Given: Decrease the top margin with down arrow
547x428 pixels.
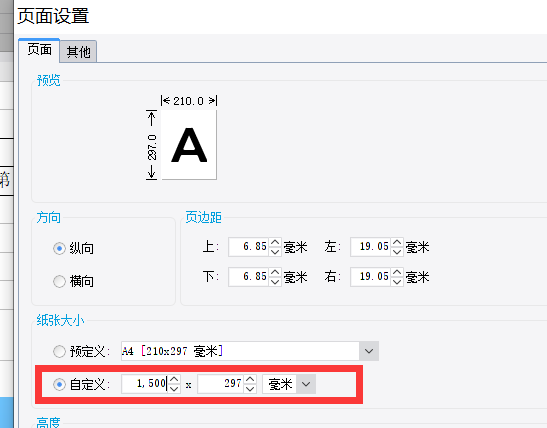Looking at the screenshot, I should [x=275, y=252].
